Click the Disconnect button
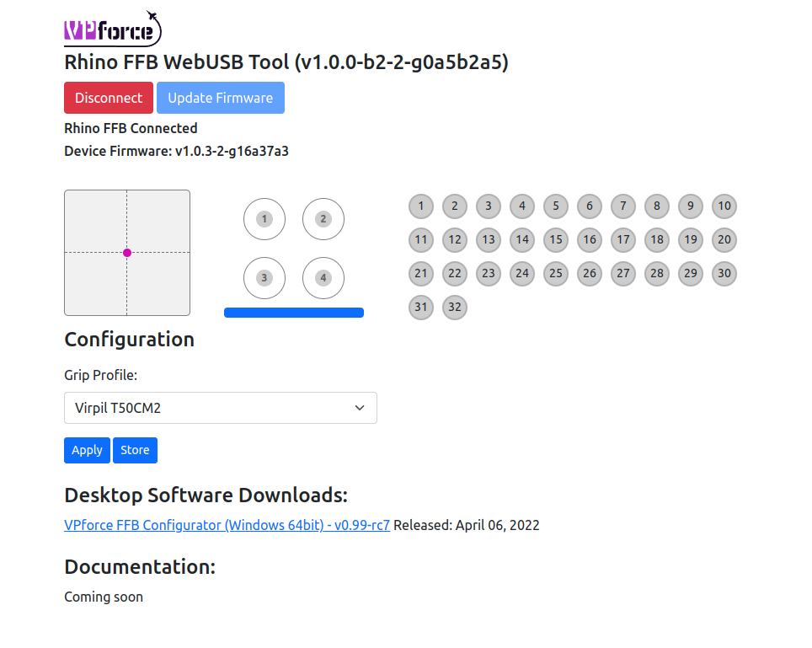 pos(109,98)
